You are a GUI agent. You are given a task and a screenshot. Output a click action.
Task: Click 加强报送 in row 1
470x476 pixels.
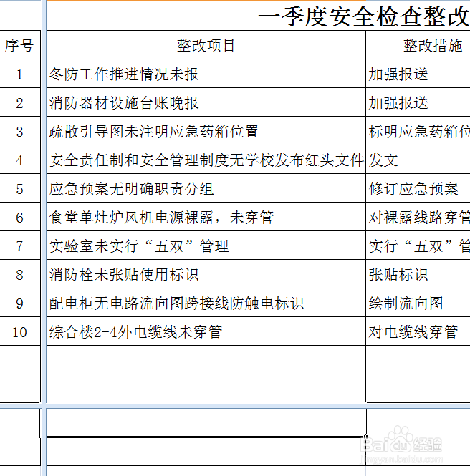pyautogui.click(x=418, y=74)
